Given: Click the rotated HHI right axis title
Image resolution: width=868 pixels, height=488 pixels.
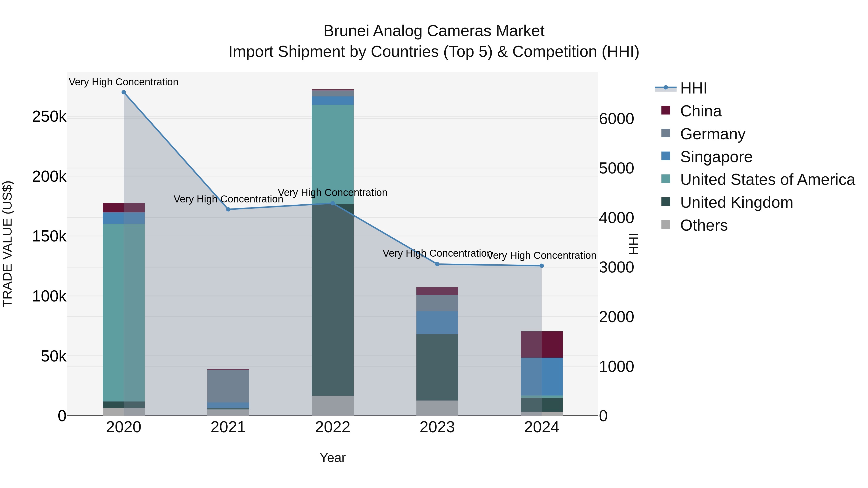Looking at the screenshot, I should click(x=634, y=244).
